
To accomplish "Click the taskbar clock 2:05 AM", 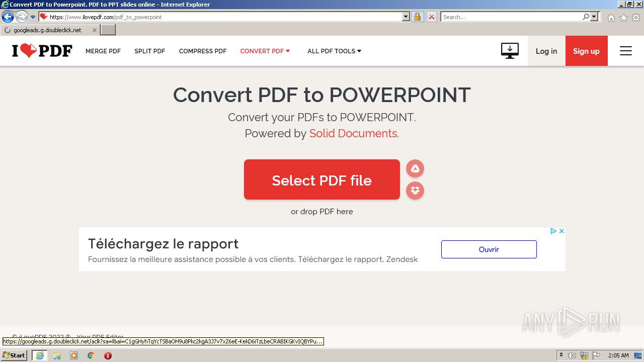I will coord(618,355).
